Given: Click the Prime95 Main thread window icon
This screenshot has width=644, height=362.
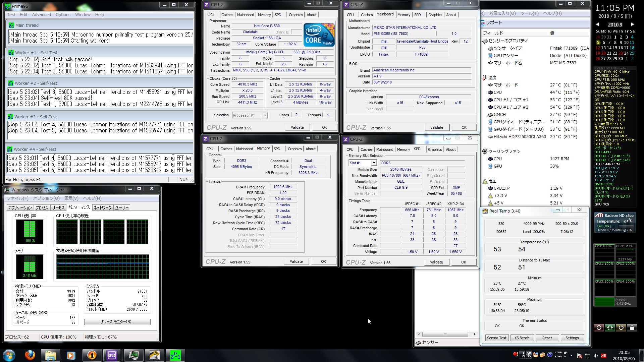Looking at the screenshot, I should tap(11, 25).
